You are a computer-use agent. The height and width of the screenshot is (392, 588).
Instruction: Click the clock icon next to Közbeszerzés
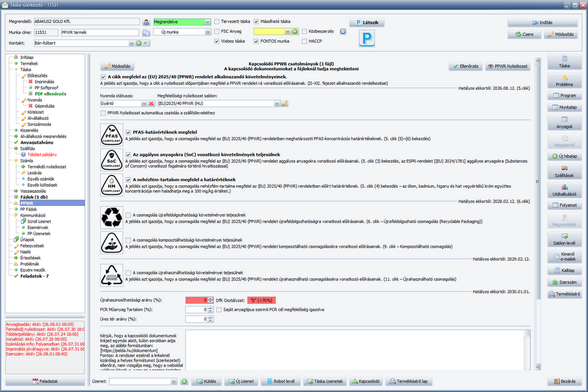[343, 31]
